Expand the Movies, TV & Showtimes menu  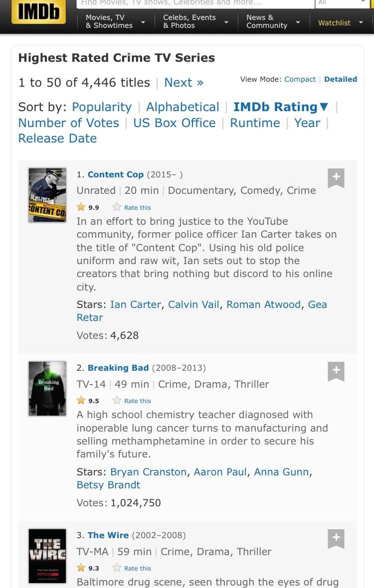(x=115, y=21)
